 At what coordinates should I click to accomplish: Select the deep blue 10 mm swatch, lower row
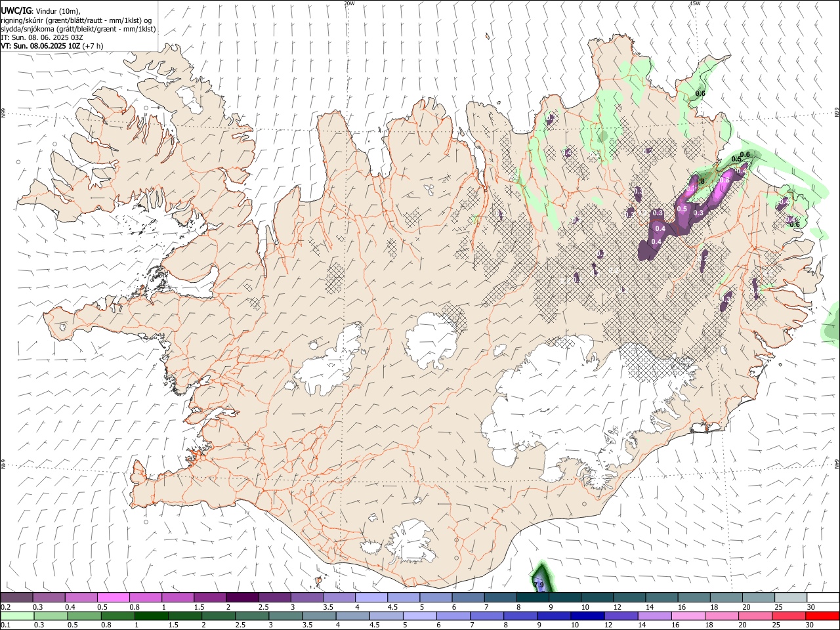(x=587, y=616)
